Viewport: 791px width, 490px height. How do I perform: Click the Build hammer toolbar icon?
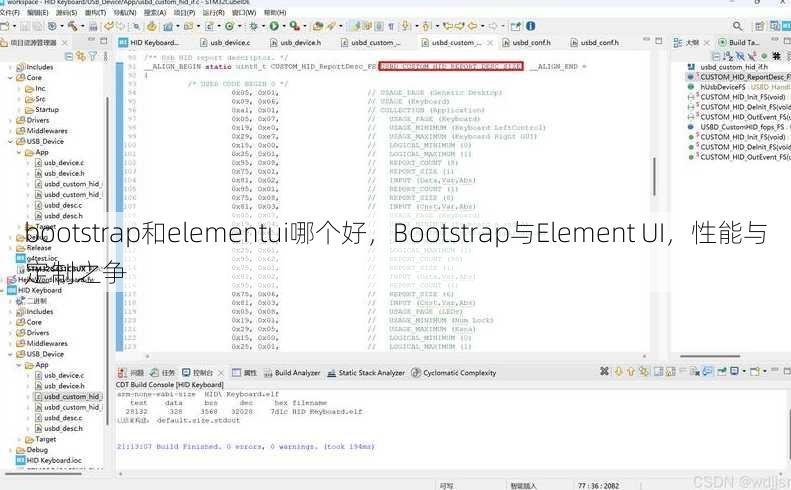[x=73, y=26]
